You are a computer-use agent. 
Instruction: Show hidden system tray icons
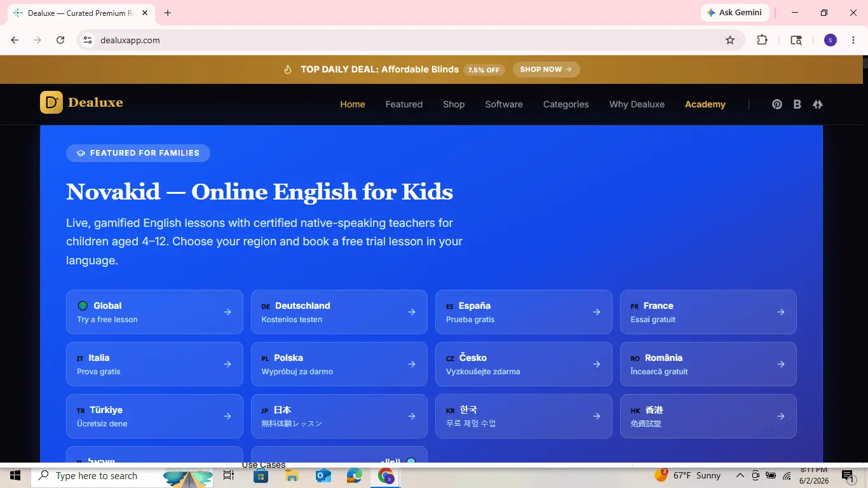coord(740,475)
